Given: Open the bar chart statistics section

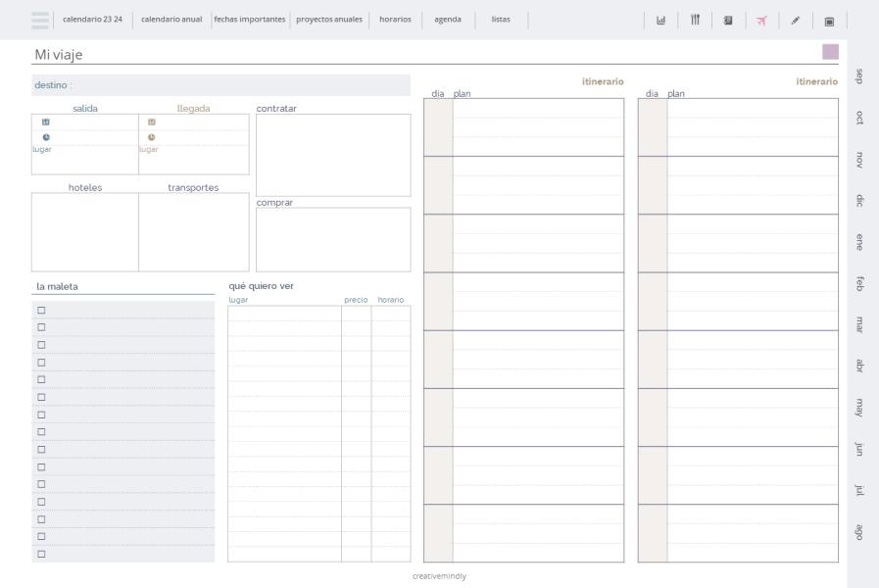Looking at the screenshot, I should [660, 21].
